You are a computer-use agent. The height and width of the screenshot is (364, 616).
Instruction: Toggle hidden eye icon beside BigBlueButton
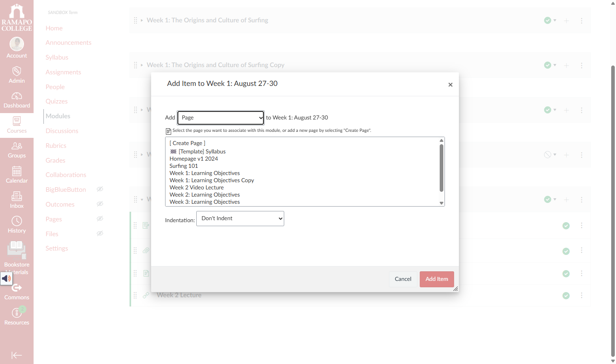(100, 189)
